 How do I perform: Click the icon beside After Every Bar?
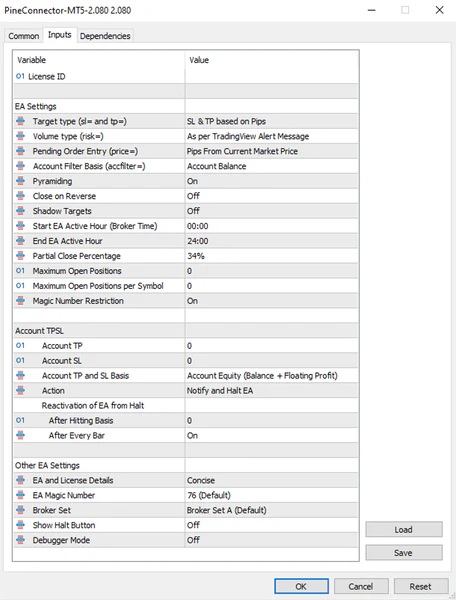point(21,435)
